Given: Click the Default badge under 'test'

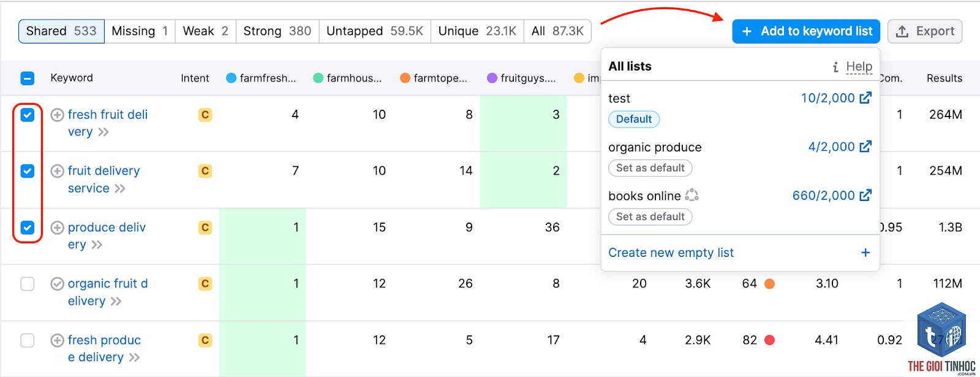Looking at the screenshot, I should [634, 119].
